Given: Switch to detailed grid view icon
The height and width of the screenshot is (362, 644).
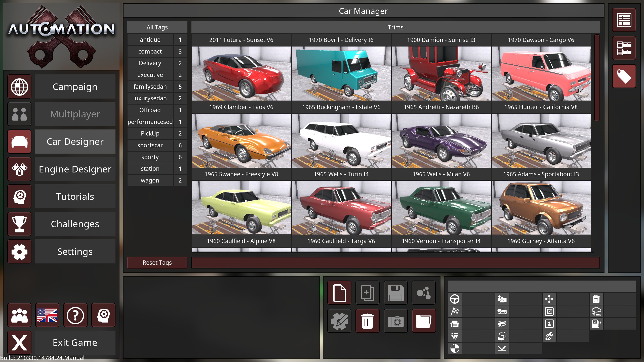Looking at the screenshot, I should coord(624,48).
